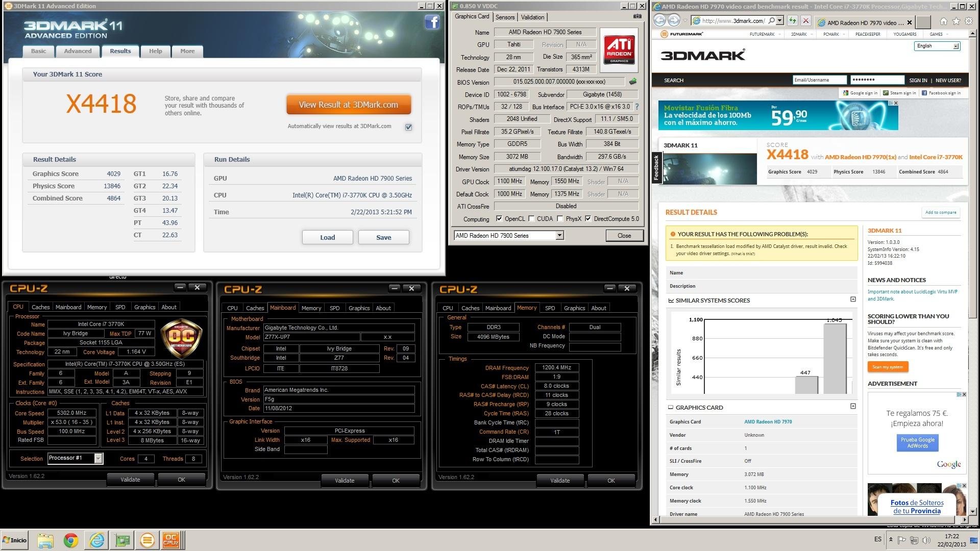Toggle the DirectCompute 5.0 checkbox in GPU-Z

(588, 218)
